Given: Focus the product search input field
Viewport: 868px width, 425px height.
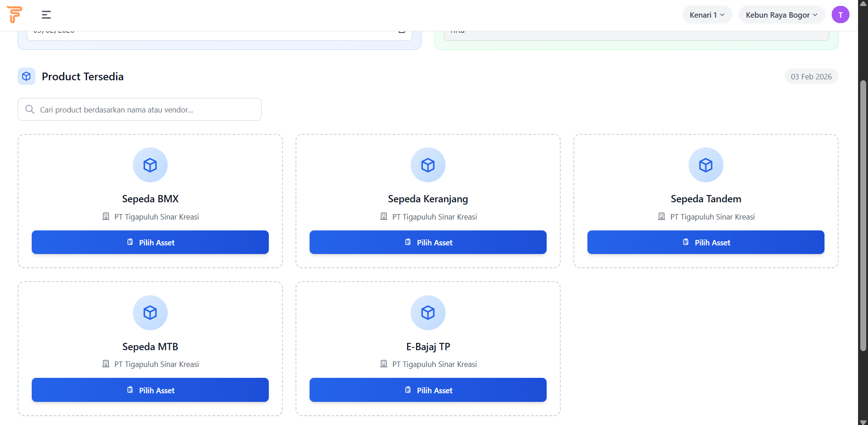Looking at the screenshot, I should point(145,110).
